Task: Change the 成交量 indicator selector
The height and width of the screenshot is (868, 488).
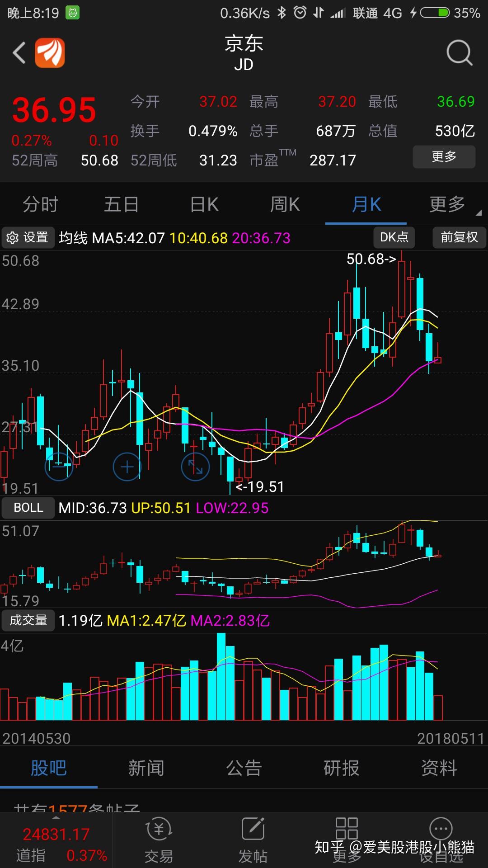Action: (x=28, y=620)
